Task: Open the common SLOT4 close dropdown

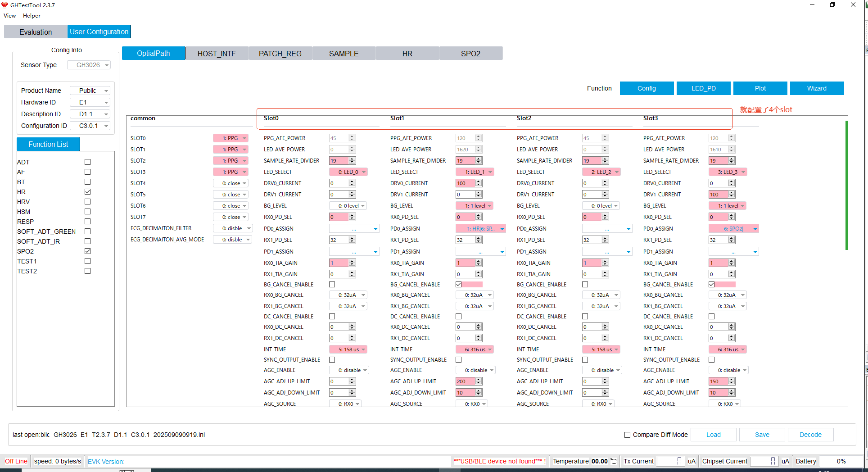Action: click(x=231, y=183)
